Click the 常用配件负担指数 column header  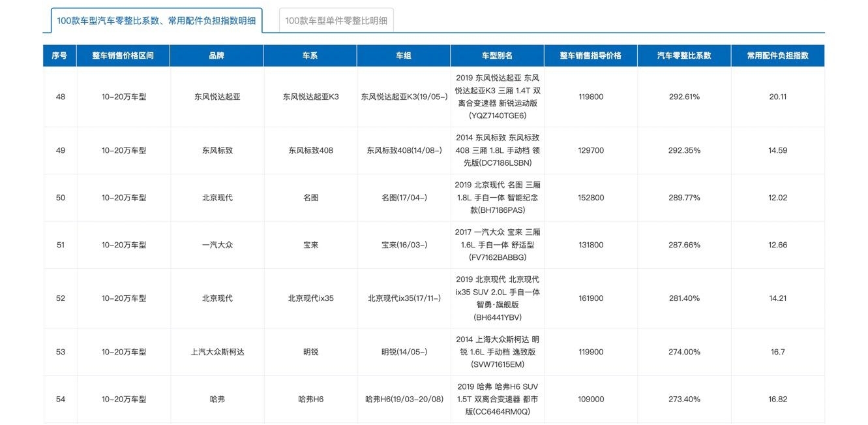(x=778, y=55)
